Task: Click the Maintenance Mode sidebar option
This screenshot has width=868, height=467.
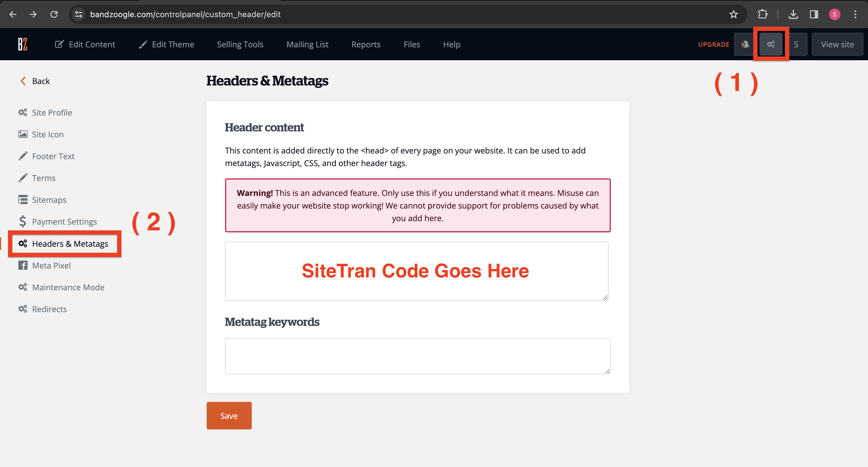Action: (68, 287)
